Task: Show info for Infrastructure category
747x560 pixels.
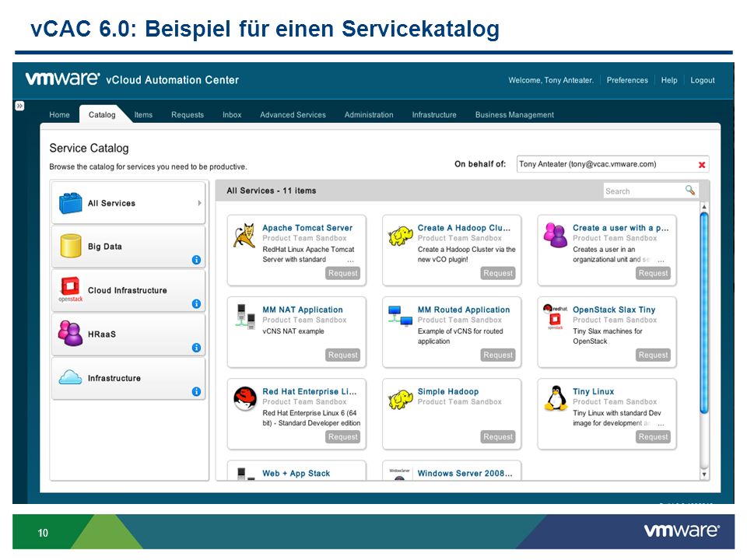Action: click(x=196, y=391)
